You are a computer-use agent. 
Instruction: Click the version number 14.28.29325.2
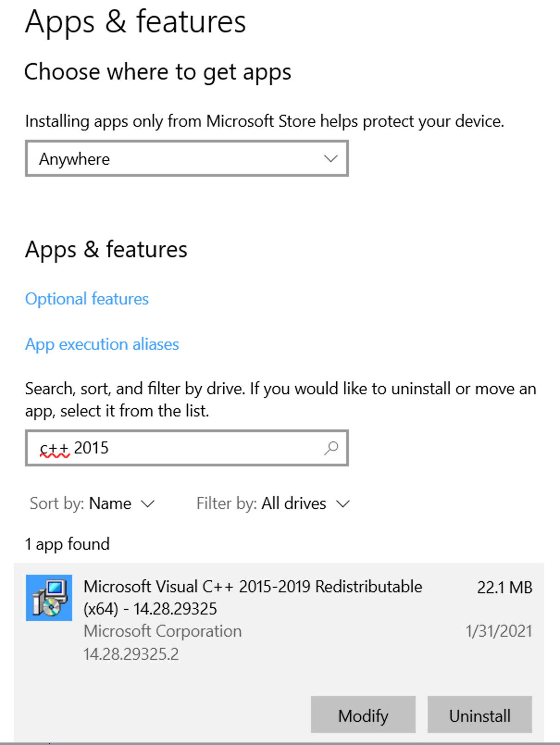[131, 654]
